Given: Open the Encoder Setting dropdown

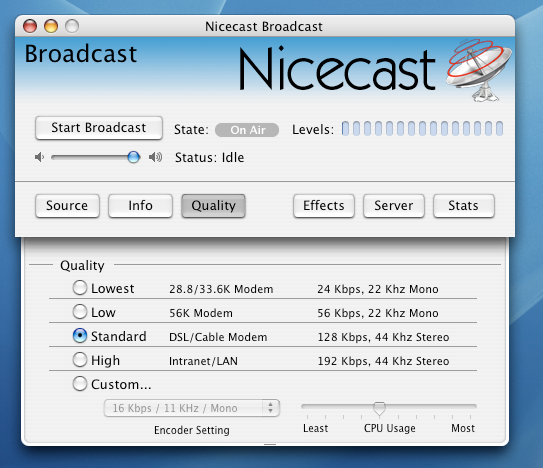Looking at the screenshot, I should click(x=192, y=408).
